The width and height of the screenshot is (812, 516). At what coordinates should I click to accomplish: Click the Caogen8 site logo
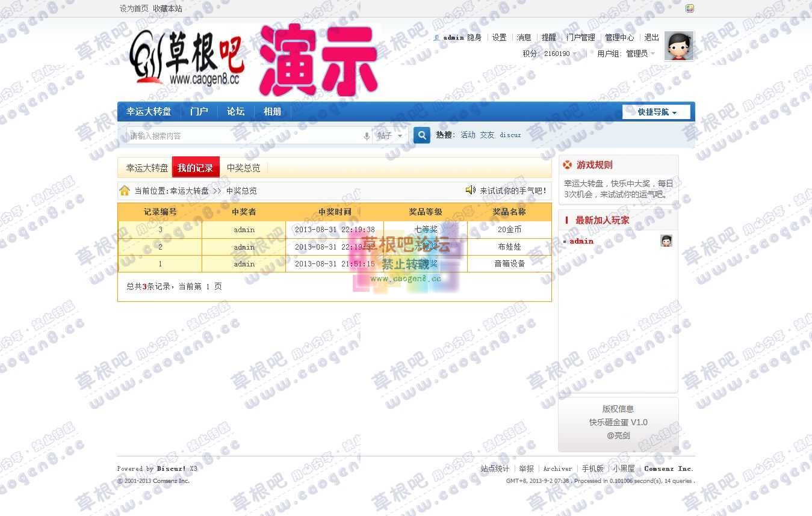pyautogui.click(x=187, y=60)
